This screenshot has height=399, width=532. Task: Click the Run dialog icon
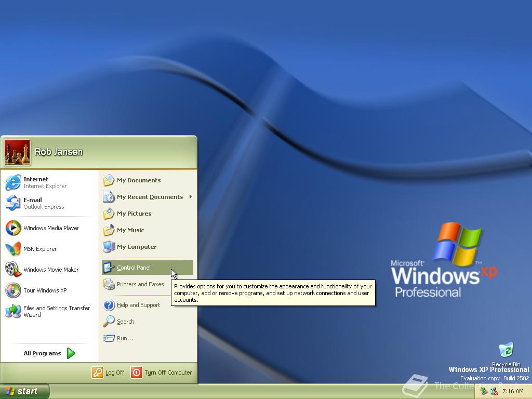click(x=109, y=338)
